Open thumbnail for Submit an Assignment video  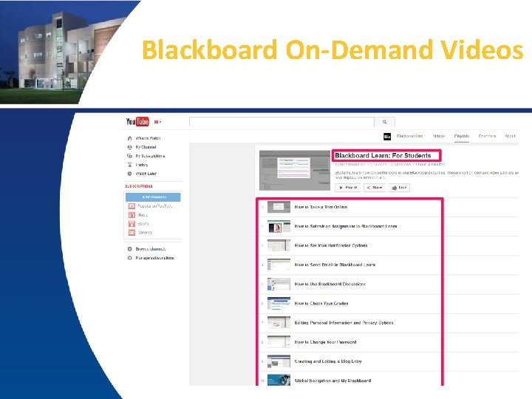click(x=279, y=226)
